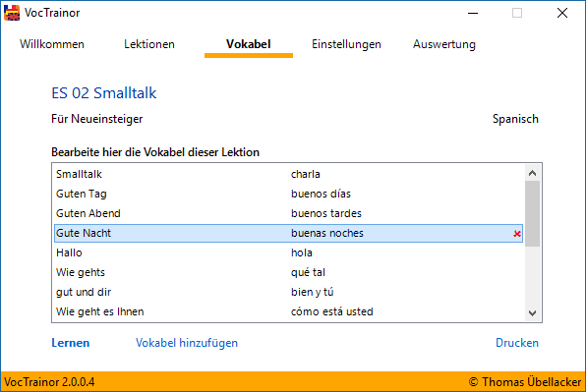This screenshot has height=392, width=586.
Task: Click the translation 'buenos tardes' field
Action: pyautogui.click(x=326, y=213)
